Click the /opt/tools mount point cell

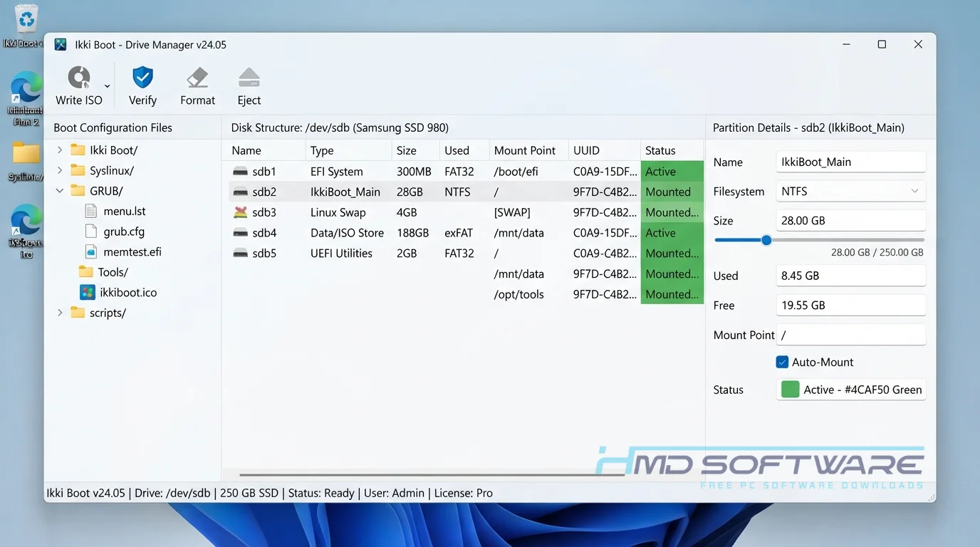[x=519, y=294]
